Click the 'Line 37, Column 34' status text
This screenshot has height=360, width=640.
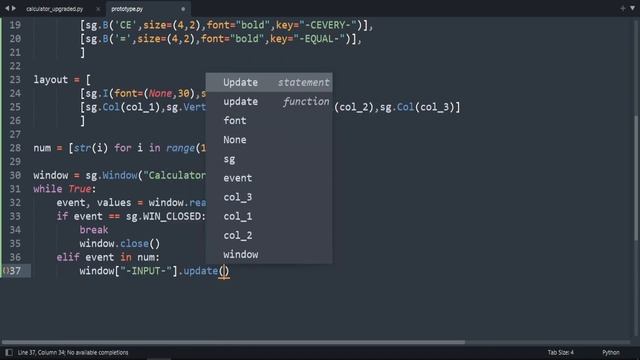[73, 352]
